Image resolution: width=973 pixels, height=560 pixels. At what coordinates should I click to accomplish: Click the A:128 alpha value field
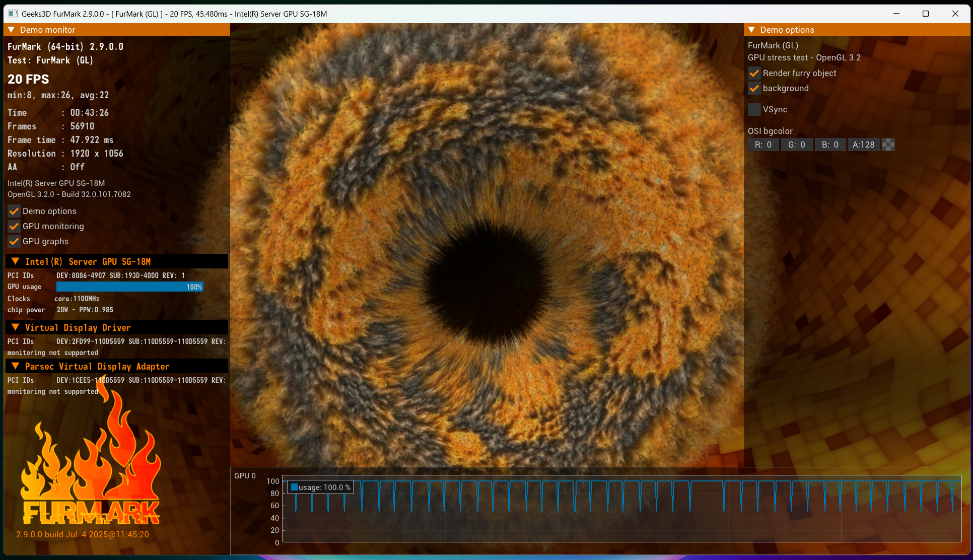pos(863,145)
